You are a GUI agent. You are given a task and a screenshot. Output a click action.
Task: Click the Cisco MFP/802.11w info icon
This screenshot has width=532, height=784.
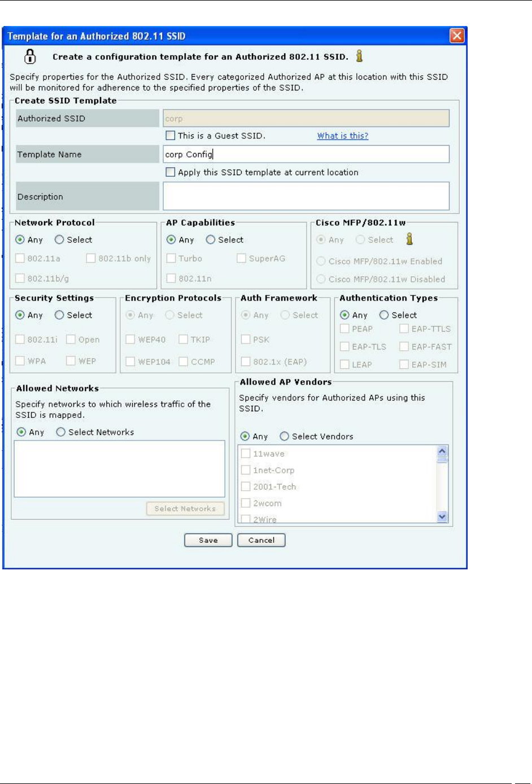(x=409, y=239)
